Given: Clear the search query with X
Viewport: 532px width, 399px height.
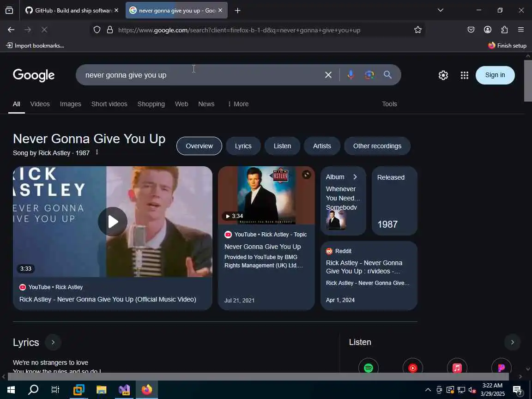Looking at the screenshot, I should click(328, 75).
